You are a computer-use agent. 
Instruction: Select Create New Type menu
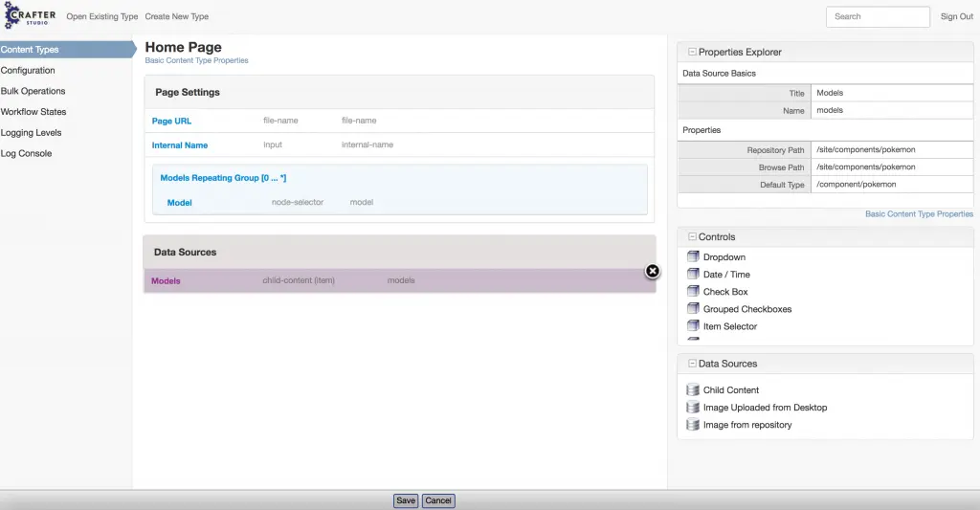pyautogui.click(x=177, y=17)
